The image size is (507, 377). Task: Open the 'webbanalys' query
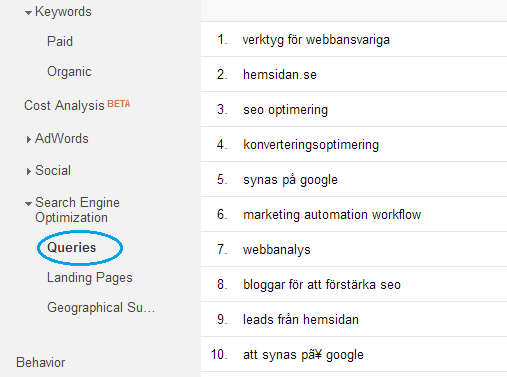point(277,250)
